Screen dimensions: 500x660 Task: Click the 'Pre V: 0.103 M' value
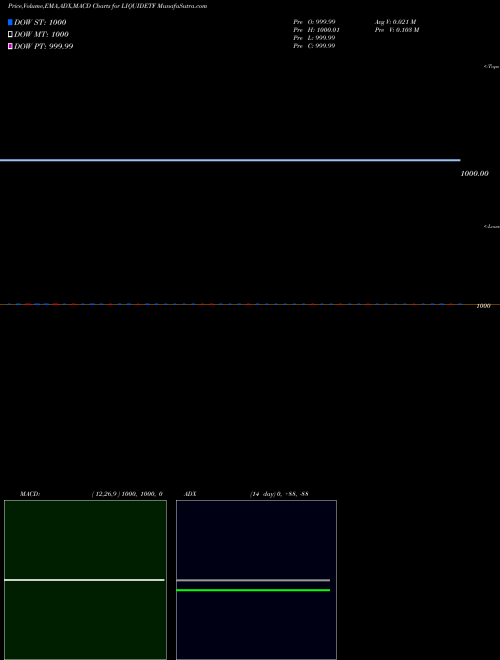coord(397,30)
